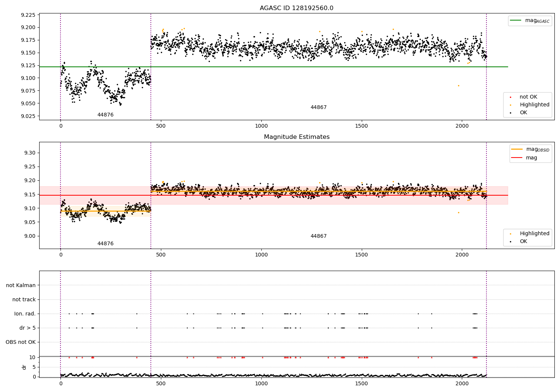Click the red mag legend line

(x=517, y=158)
